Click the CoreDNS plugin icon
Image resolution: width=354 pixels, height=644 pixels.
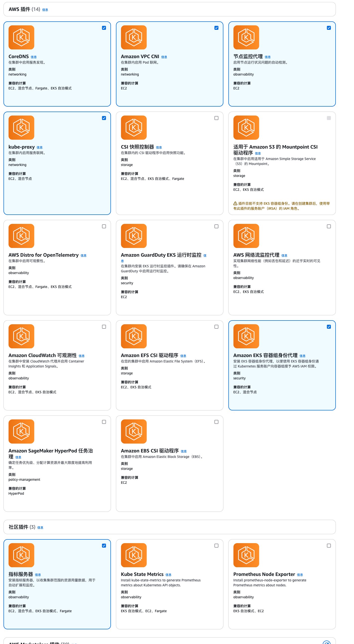(x=21, y=37)
